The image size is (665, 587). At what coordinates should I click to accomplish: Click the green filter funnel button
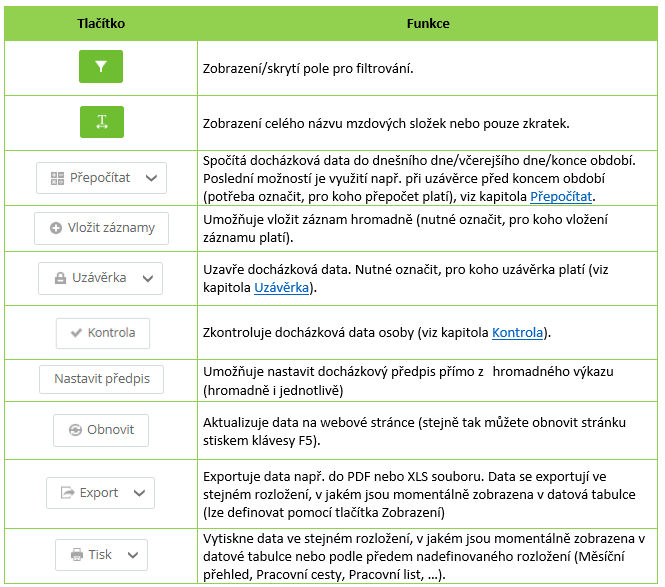coord(101,67)
